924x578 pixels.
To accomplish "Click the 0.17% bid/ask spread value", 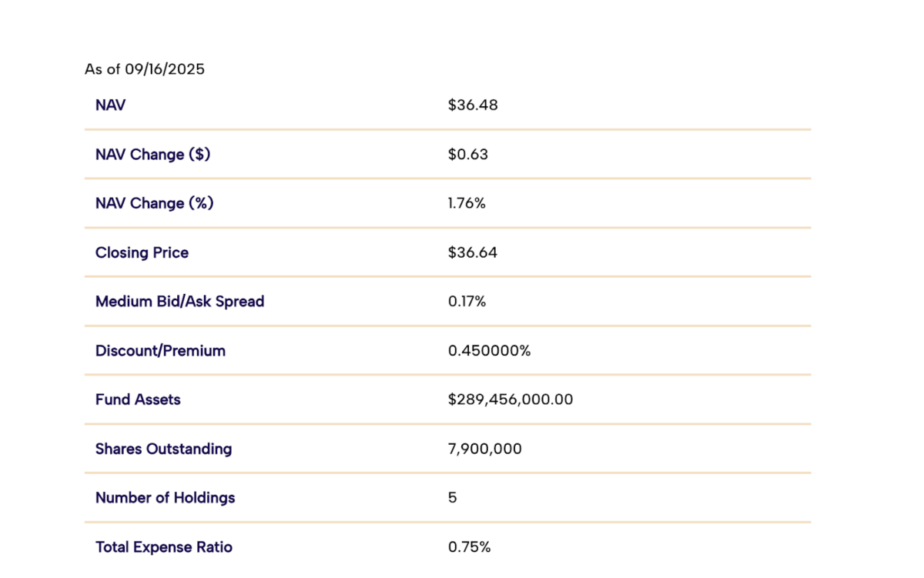I will click(x=467, y=302).
